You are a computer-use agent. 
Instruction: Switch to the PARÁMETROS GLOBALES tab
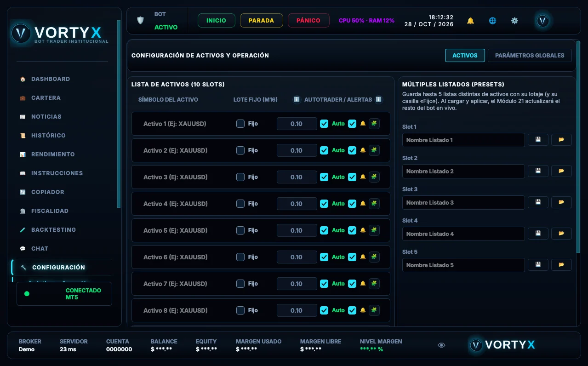530,56
